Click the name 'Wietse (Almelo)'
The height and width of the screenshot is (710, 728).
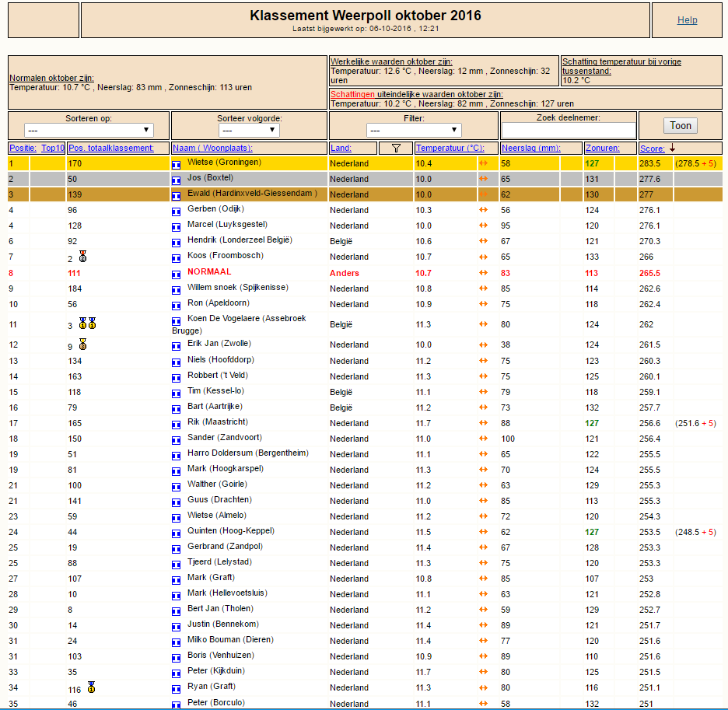point(217,515)
